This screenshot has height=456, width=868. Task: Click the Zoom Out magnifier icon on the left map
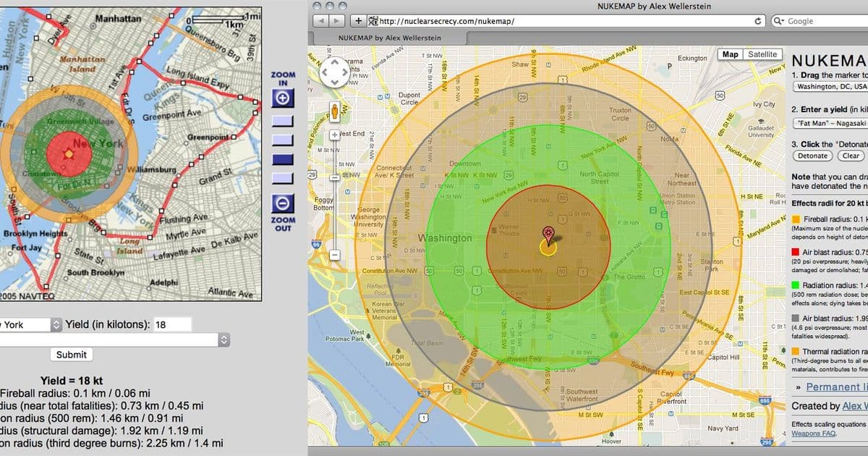tap(281, 205)
